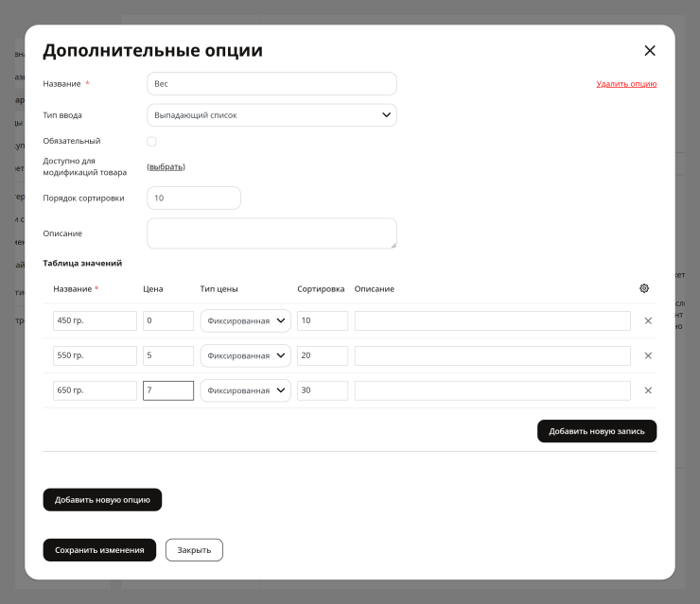Click Сохранить изменения button
The width and height of the screenshot is (700, 604).
(99, 550)
